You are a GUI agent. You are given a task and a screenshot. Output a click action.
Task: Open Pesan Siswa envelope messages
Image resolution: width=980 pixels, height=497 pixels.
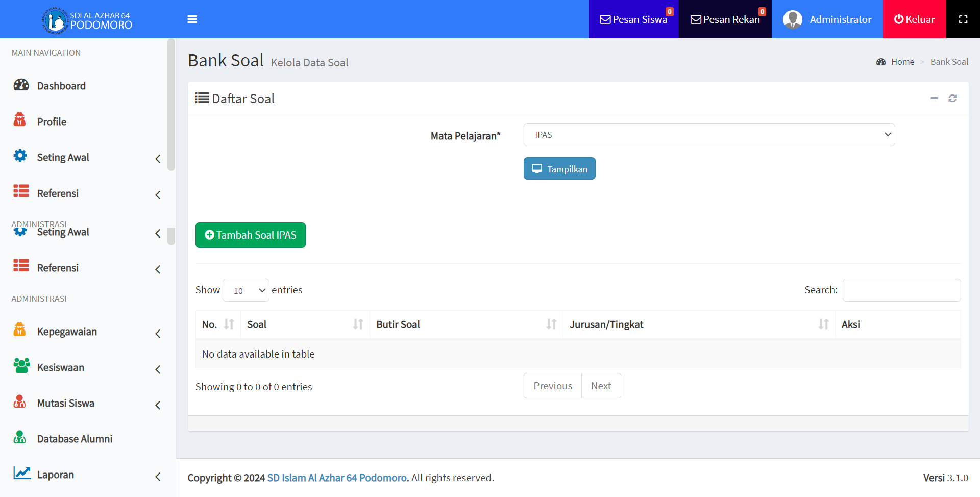633,19
